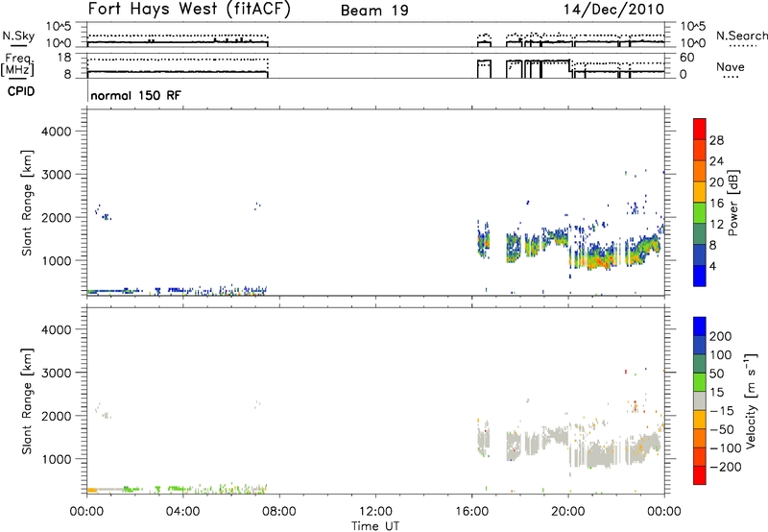The width and height of the screenshot is (768, 532).
Task: Click the '-200' tick on the Velocity scale
Action: point(726,467)
